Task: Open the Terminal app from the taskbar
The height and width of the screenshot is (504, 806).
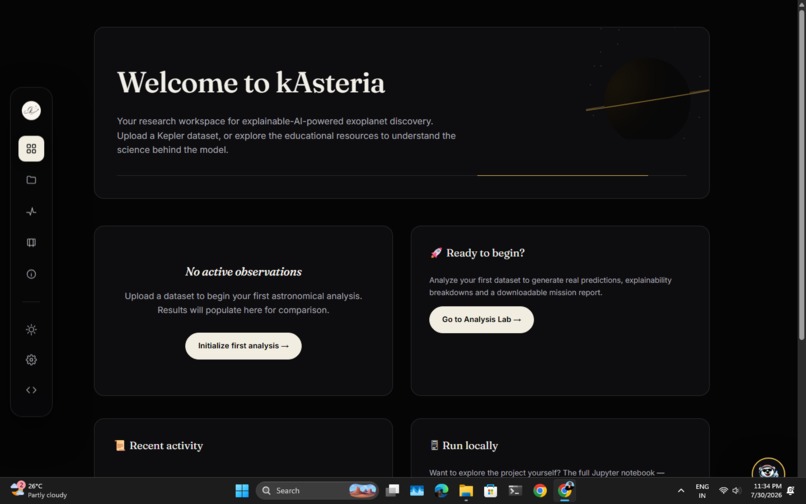Action: (515, 491)
